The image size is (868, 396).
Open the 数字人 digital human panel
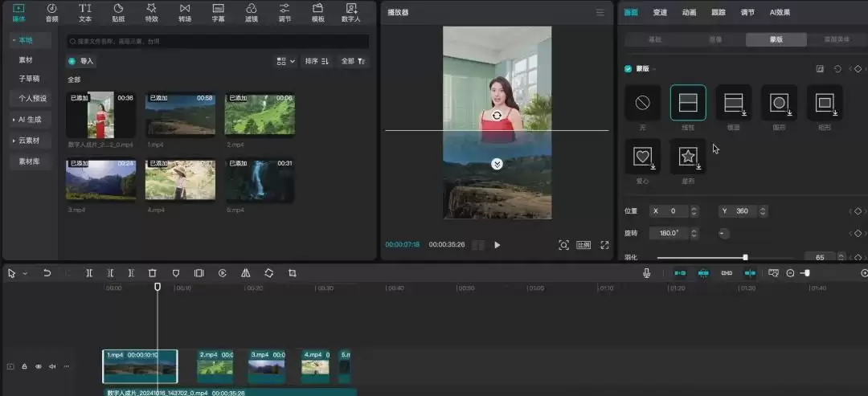[351, 13]
